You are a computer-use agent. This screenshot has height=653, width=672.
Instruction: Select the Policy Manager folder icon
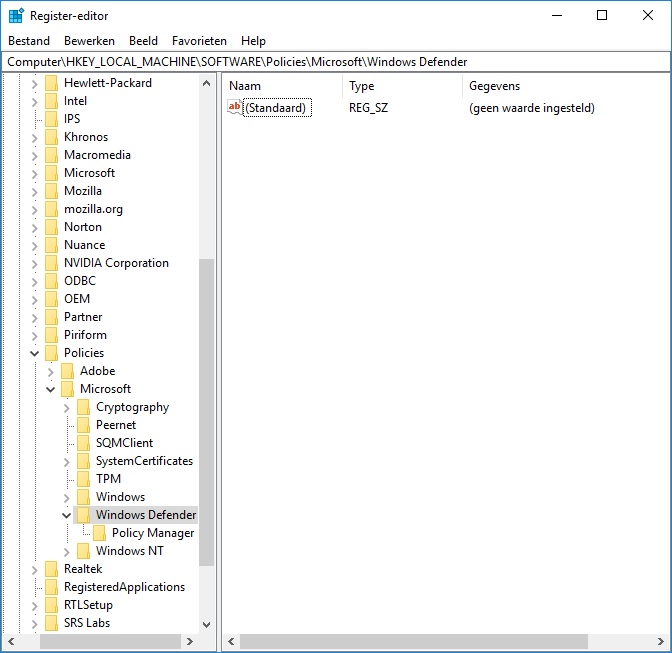(99, 533)
